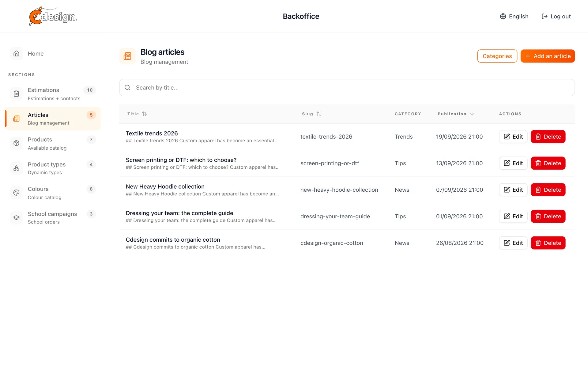Click the plus icon in Add an article
Viewport: 588px width, 368px height.
(x=528, y=56)
